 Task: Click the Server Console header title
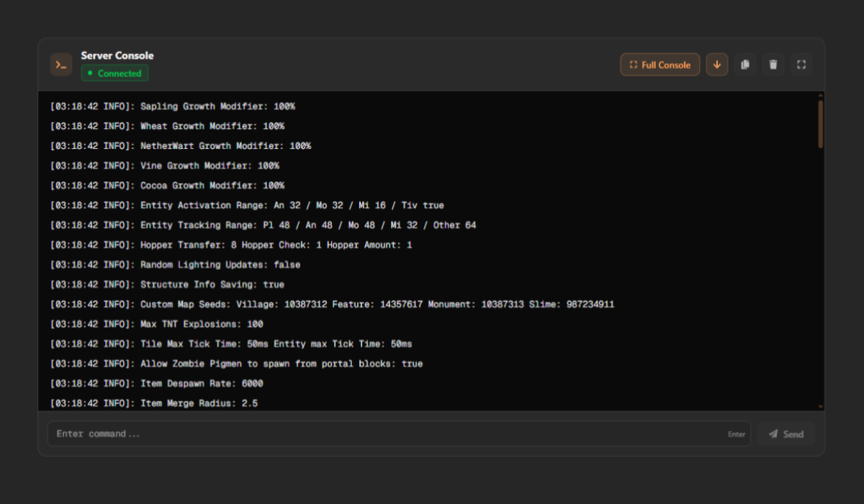click(x=117, y=55)
